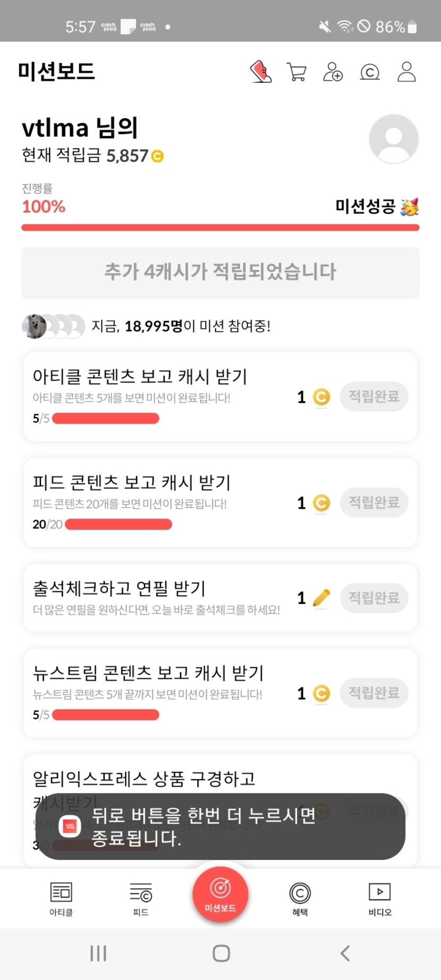This screenshot has height=980, width=441.
Task: Open the 혜택 tab
Action: (300, 899)
